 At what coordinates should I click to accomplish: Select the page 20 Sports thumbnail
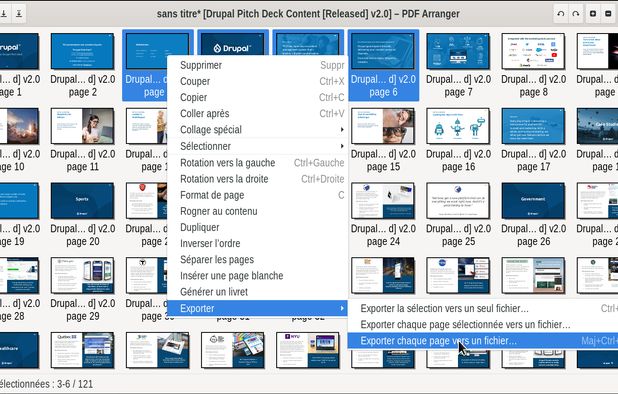tap(82, 201)
